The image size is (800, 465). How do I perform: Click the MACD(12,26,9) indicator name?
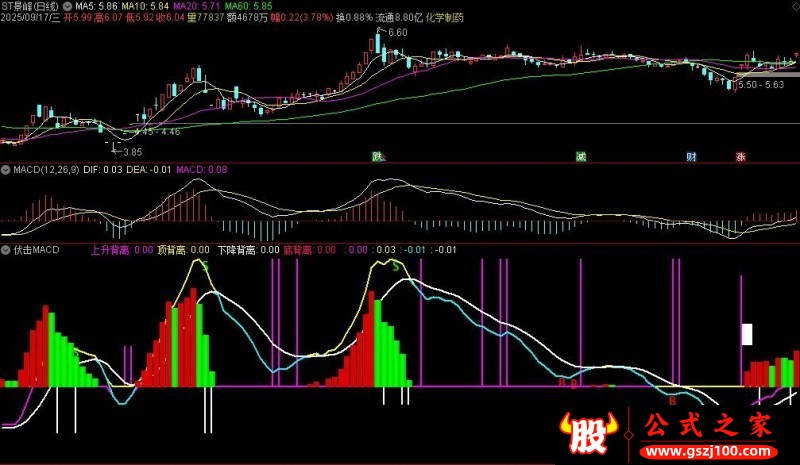click(x=46, y=170)
